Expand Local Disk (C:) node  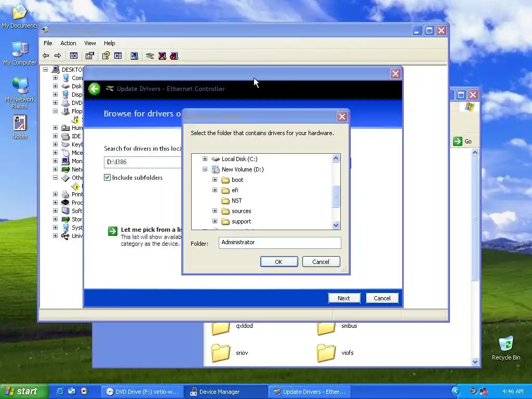coord(205,159)
